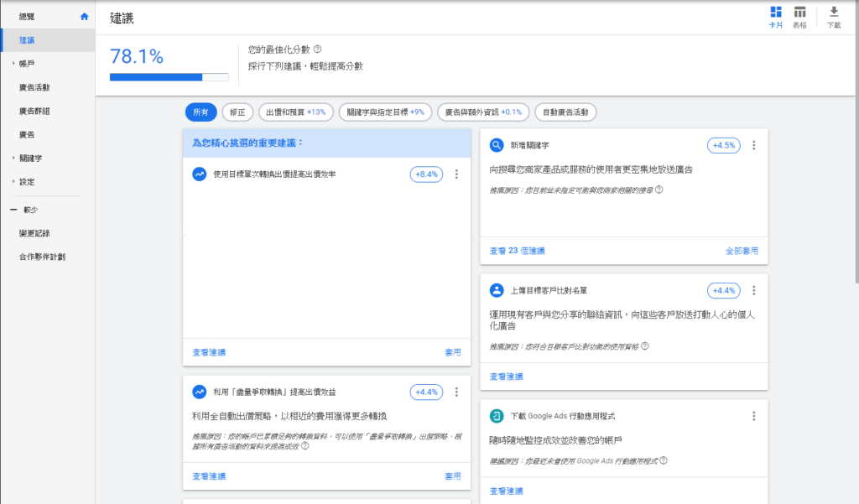The width and height of the screenshot is (859, 504).
Task: Open three-dot menu on 使用目標單次轉換出價 card
Action: [456, 174]
